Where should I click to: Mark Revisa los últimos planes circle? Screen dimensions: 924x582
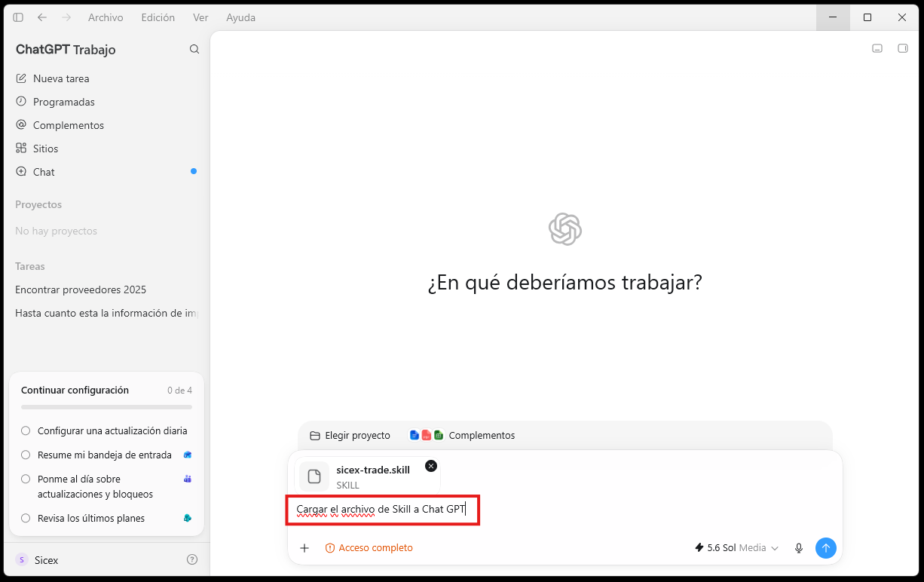tap(26, 519)
